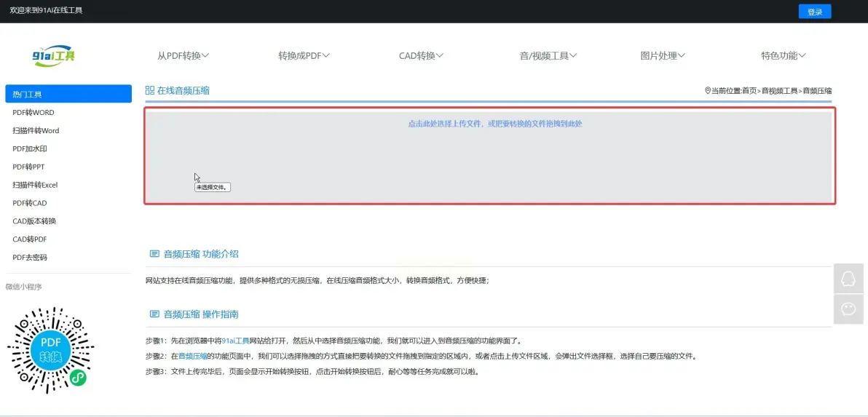Open PDF去密码 in sidebar
The height and width of the screenshot is (417, 868).
tap(30, 257)
